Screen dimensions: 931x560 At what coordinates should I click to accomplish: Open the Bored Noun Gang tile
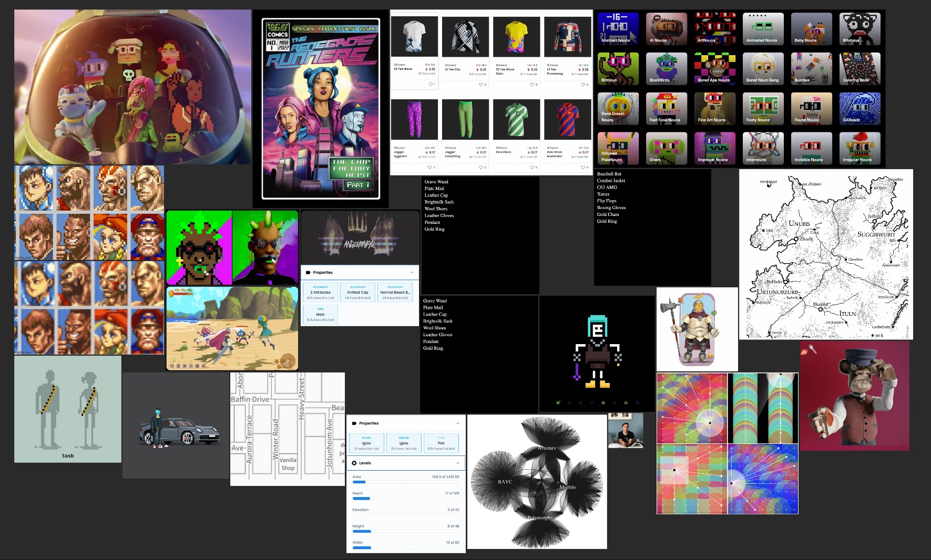763,69
